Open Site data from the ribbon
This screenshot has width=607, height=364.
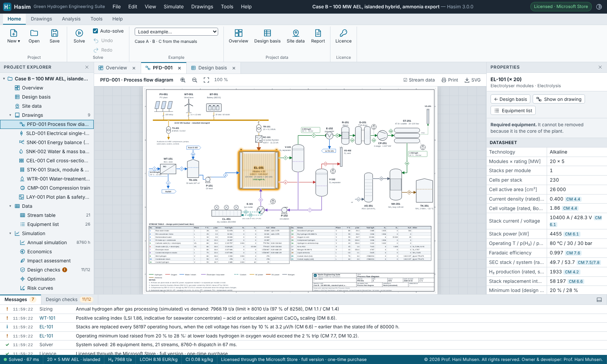(296, 36)
